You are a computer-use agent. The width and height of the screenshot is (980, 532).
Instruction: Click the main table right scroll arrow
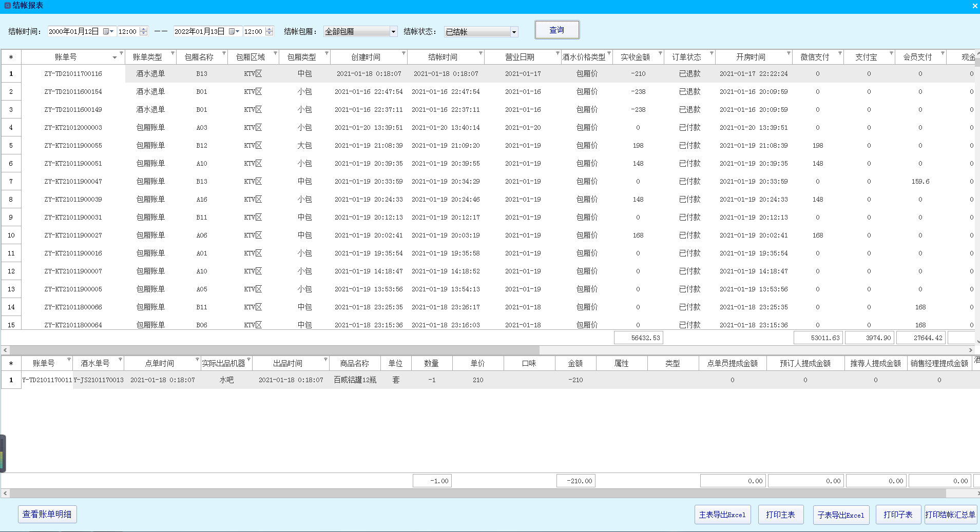[x=970, y=350]
